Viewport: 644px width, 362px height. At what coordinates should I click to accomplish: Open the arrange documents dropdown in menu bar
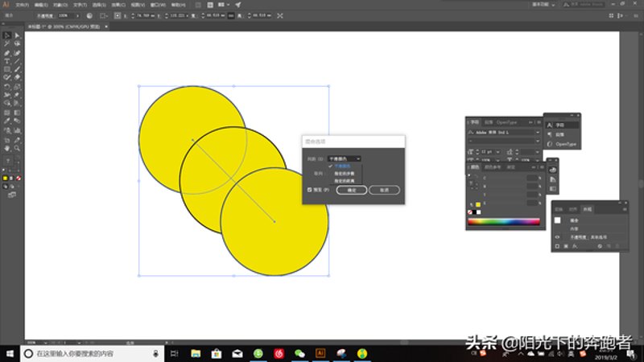224,5
